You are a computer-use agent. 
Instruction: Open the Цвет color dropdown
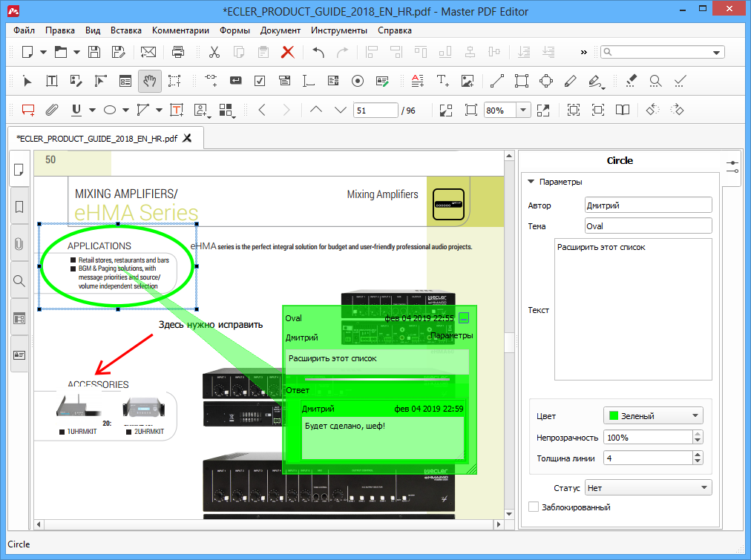(653, 416)
